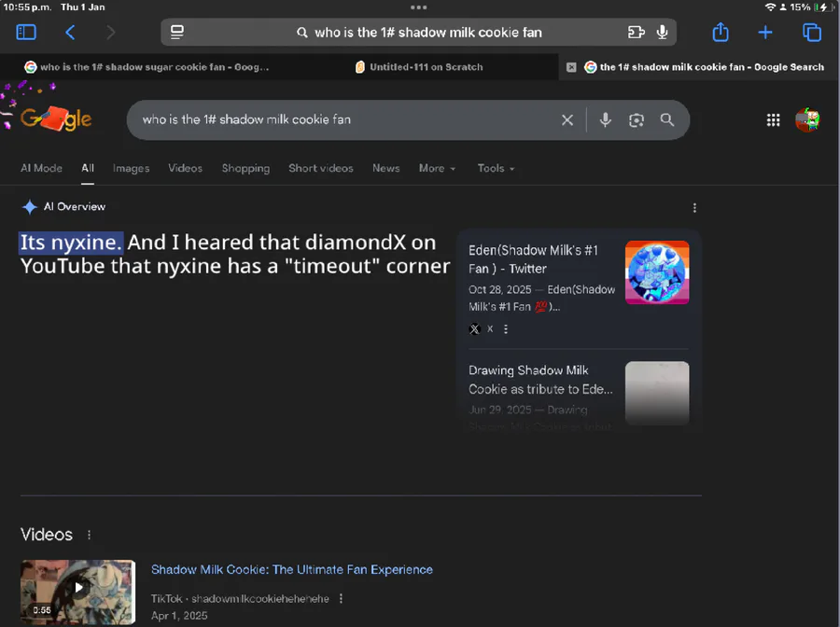Open the Google apps grid
Viewport: 840px width, 627px height.
tap(773, 120)
